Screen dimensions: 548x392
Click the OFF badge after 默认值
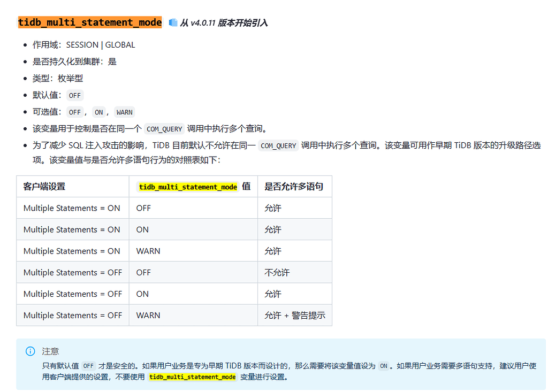pyautogui.click(x=74, y=95)
